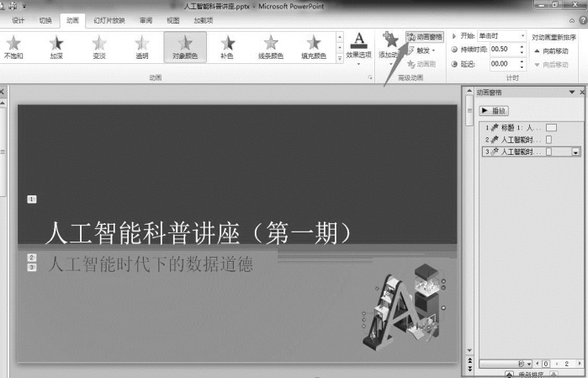Image resolution: width=588 pixels, height=378 pixels.
Task: Click the 持续时间 duration field
Action: click(x=504, y=49)
